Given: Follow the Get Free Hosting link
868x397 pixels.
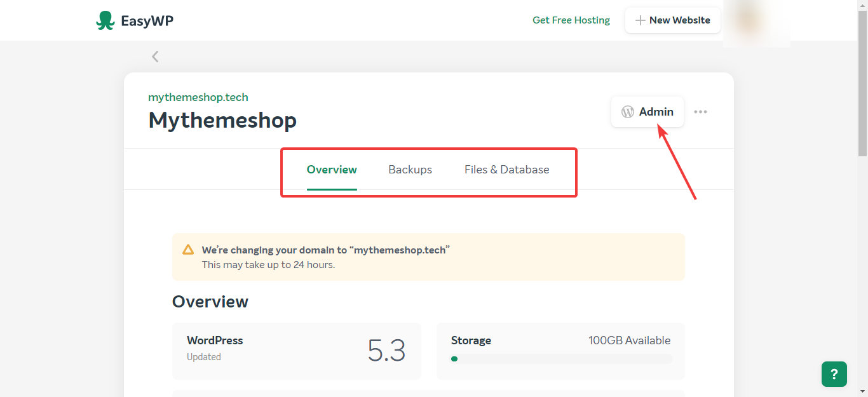Looking at the screenshot, I should pyautogui.click(x=571, y=20).
